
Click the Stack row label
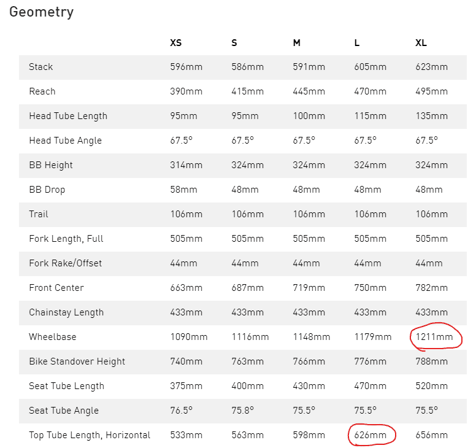pos(41,67)
